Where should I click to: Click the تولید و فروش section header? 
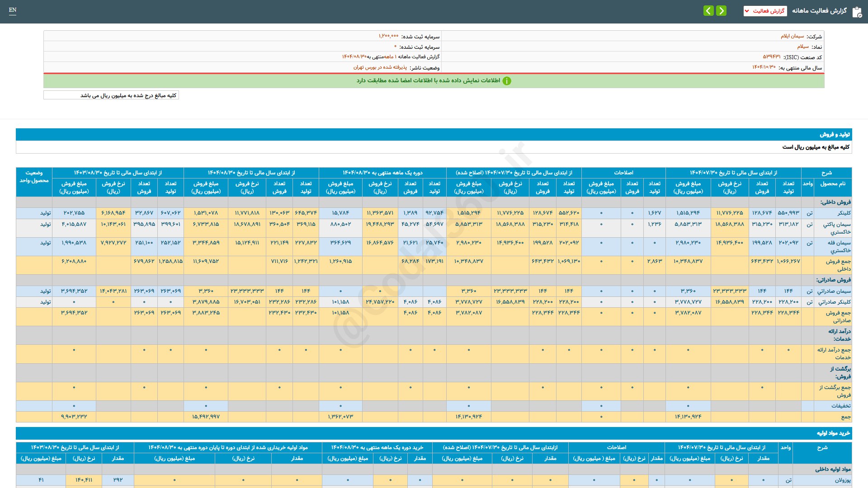(835, 134)
